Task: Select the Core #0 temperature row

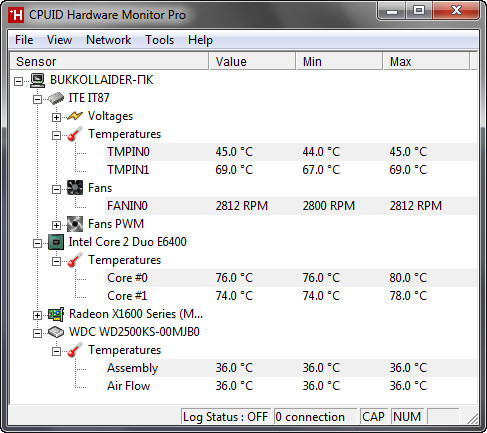Action: [x=291, y=278]
